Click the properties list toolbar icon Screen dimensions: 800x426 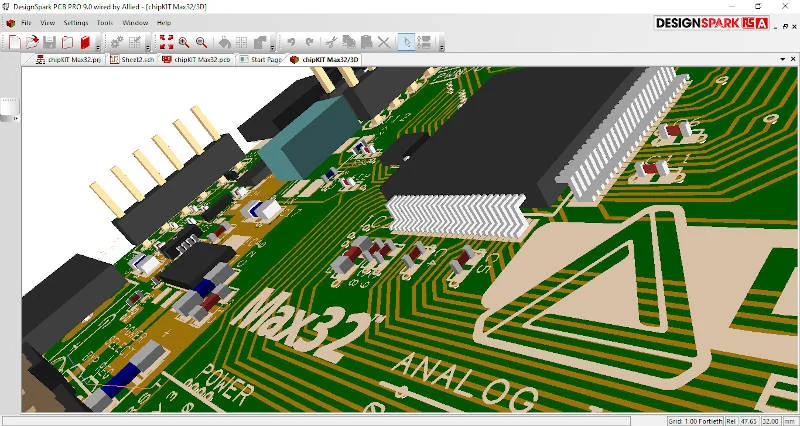(x=424, y=42)
